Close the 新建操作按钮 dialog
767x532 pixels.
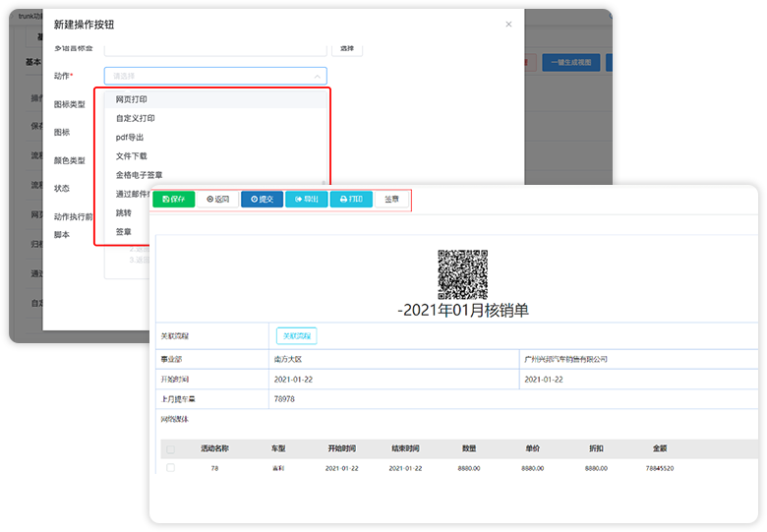(x=508, y=24)
